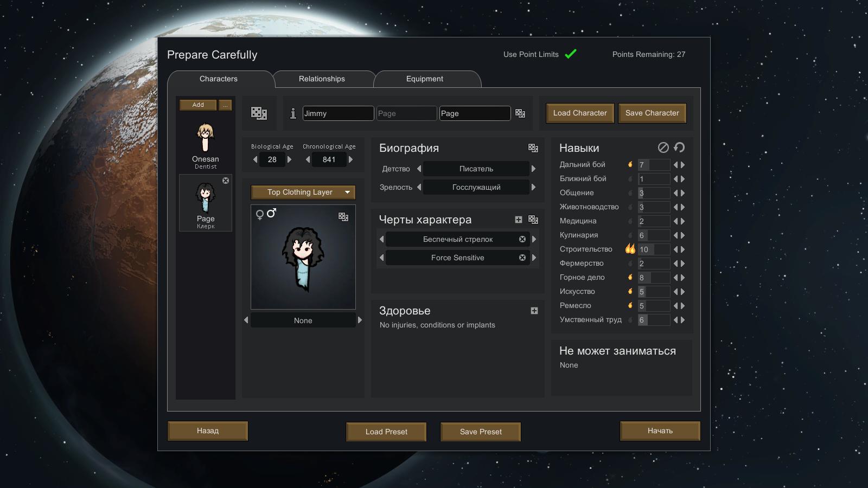Set Дальний бой skill bar value
The height and width of the screenshot is (488, 868).
point(654,165)
